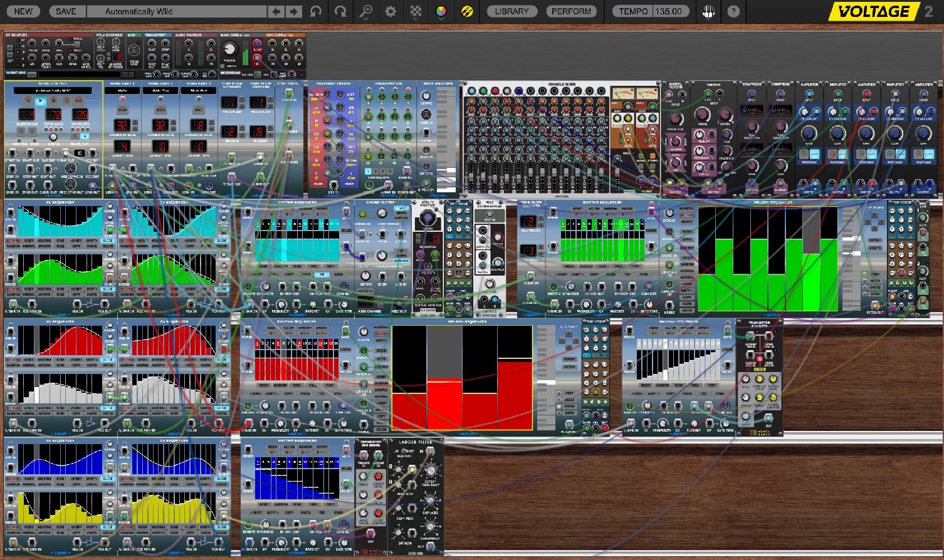This screenshot has height=560, width=944.
Task: Switch to PERFORM view
Action: pyautogui.click(x=571, y=11)
